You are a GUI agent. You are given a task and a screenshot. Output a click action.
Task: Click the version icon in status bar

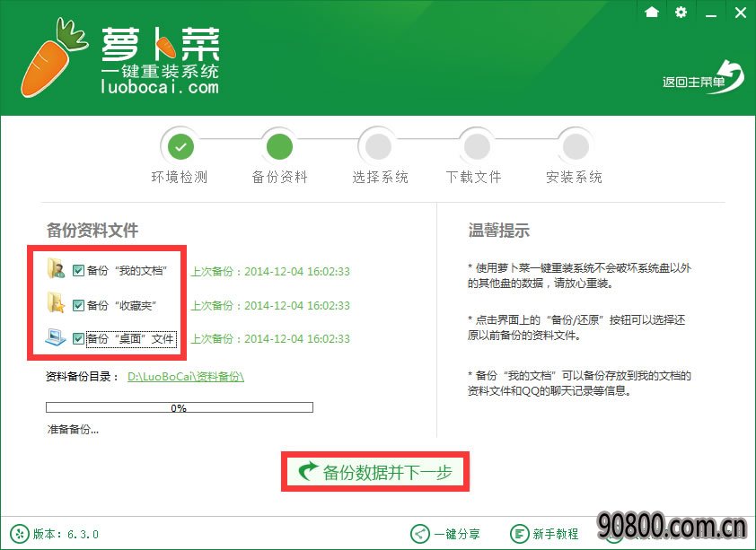click(20, 534)
